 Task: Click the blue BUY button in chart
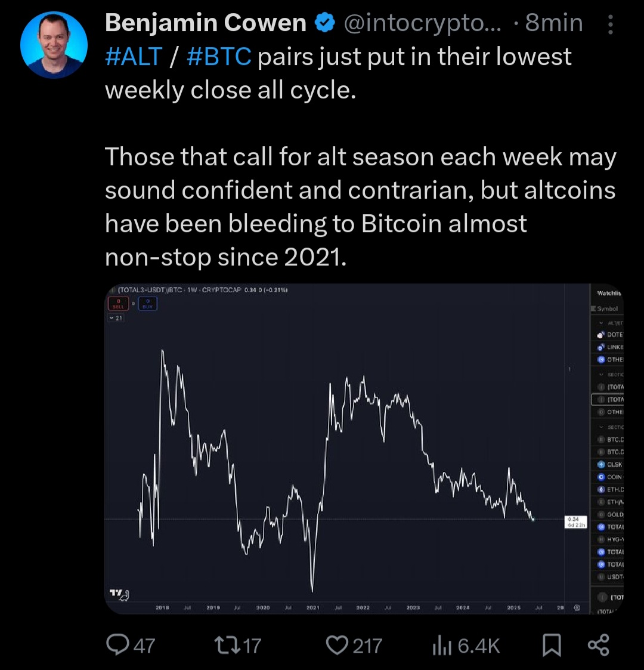pos(147,304)
